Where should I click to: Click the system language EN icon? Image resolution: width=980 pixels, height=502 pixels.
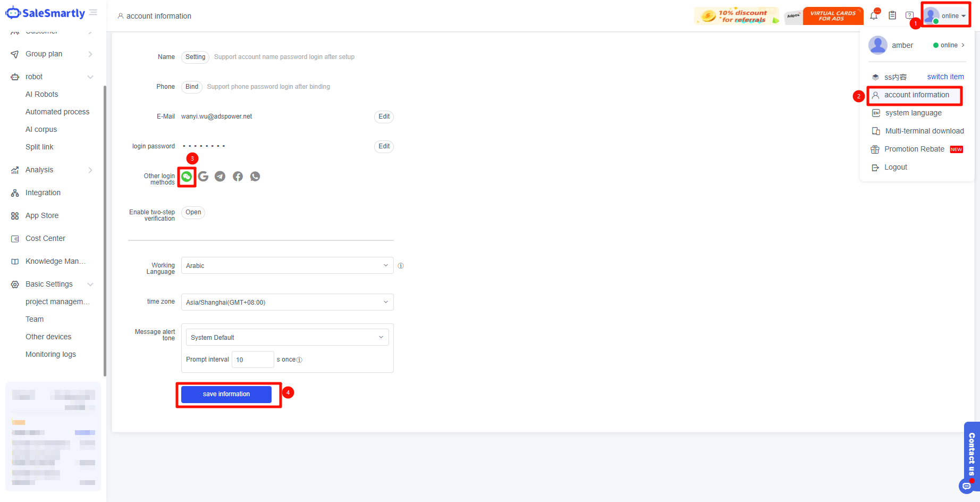[x=876, y=113]
